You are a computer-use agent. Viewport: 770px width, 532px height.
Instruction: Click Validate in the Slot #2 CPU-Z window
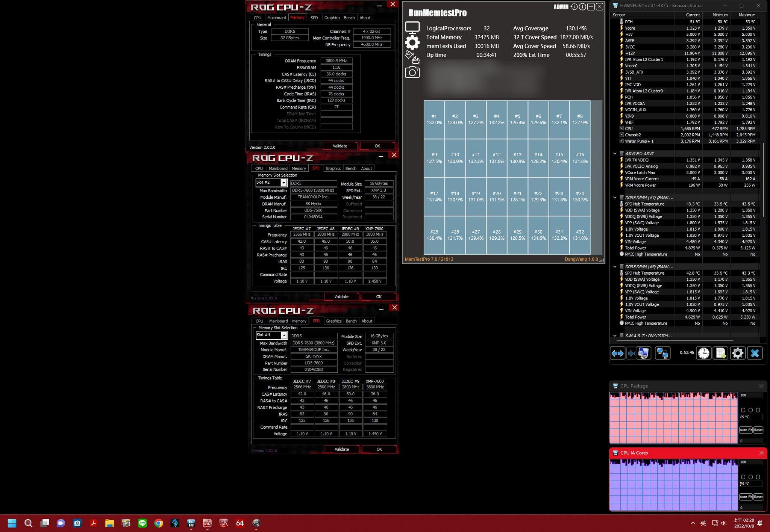[x=341, y=296]
